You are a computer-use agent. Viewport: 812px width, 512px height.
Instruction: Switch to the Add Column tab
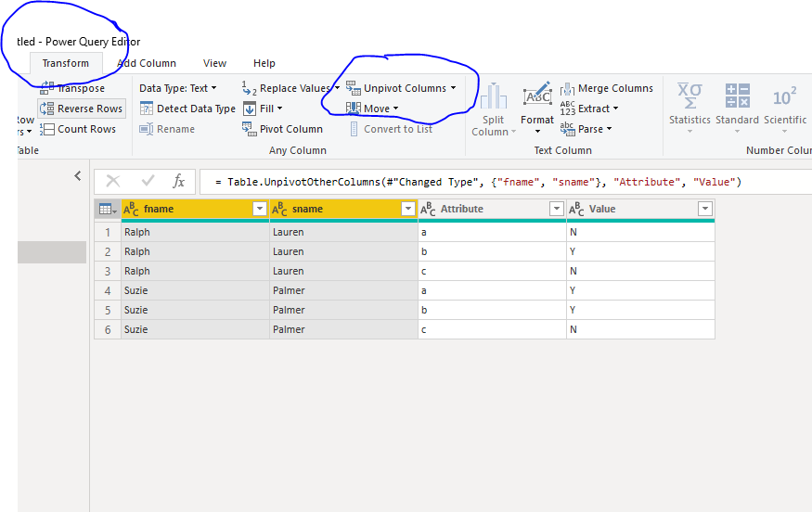click(147, 63)
